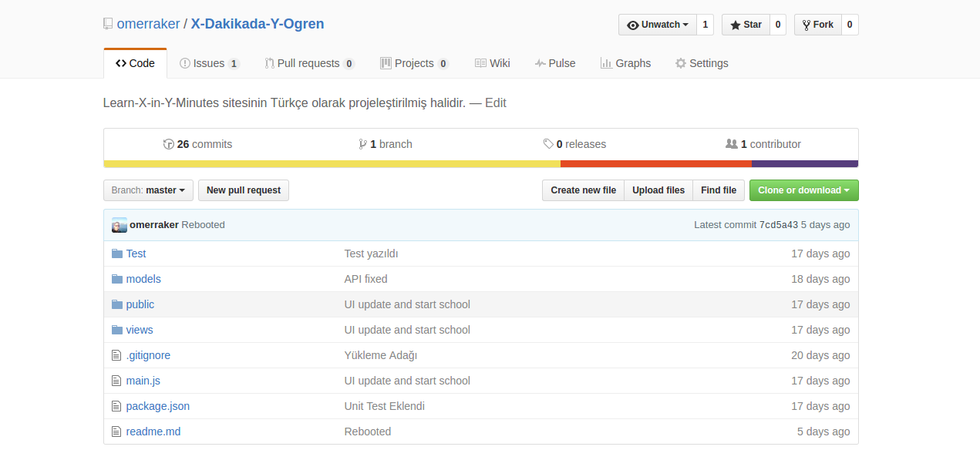Click the stargazers count next to Star
This screenshot has width=980, height=450.
(x=777, y=25)
